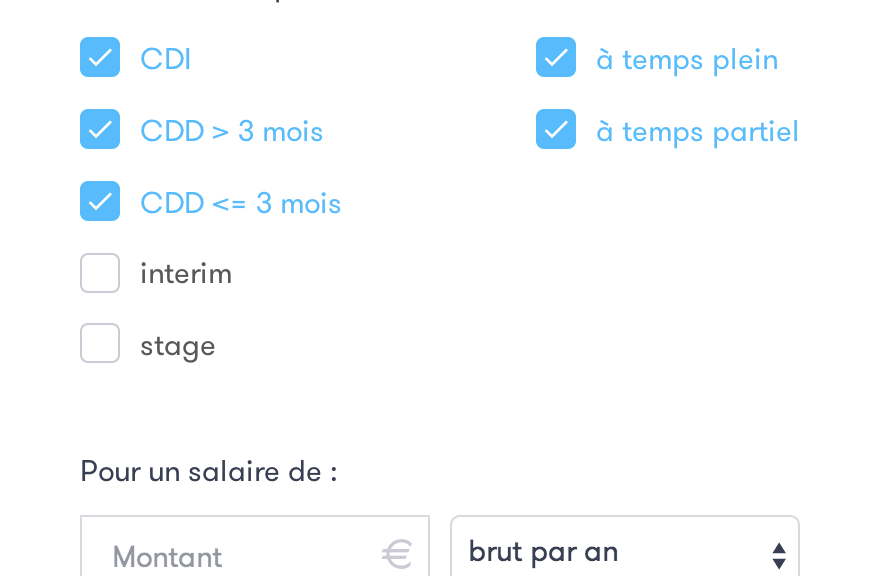876x576 pixels.
Task: Uncheck the CDD > 3 mois checkbox
Action: [100, 130]
